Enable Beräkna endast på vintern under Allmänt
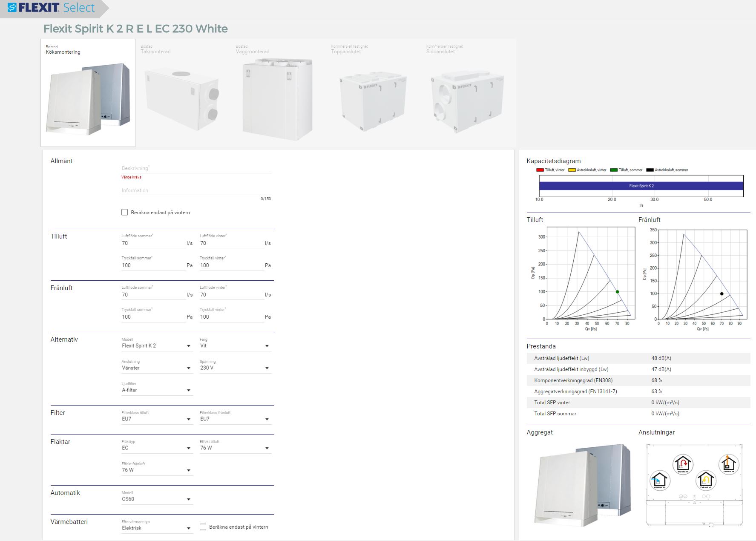The width and height of the screenshot is (756, 541). click(x=124, y=212)
